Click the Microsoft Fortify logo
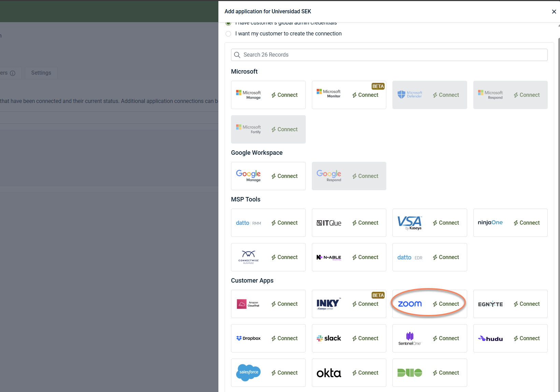560x392 pixels. pyautogui.click(x=248, y=129)
